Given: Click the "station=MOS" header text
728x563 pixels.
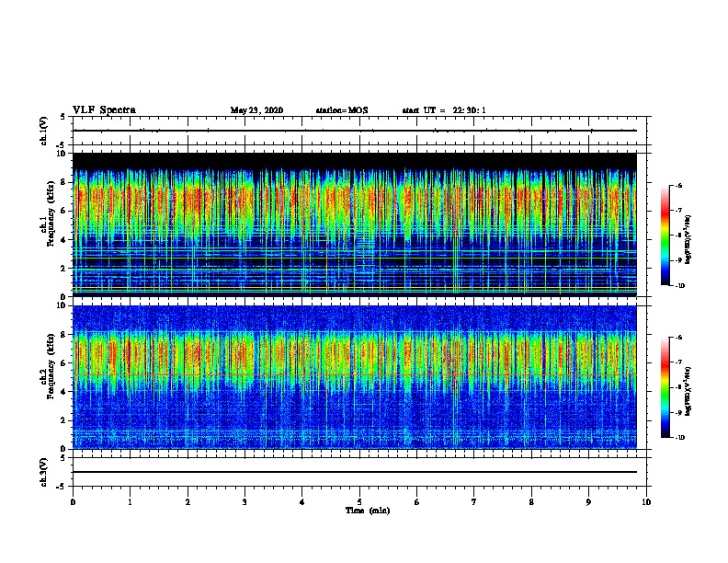Looking at the screenshot, I should (x=342, y=110).
